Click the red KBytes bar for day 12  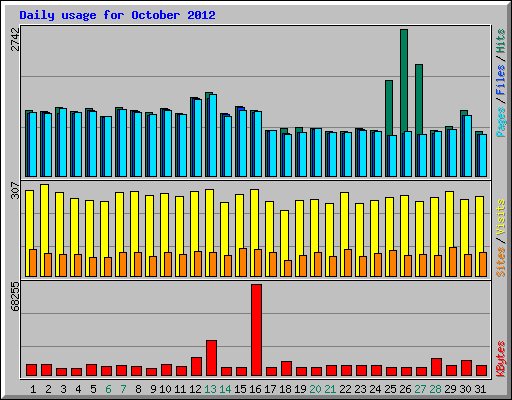click(196, 367)
